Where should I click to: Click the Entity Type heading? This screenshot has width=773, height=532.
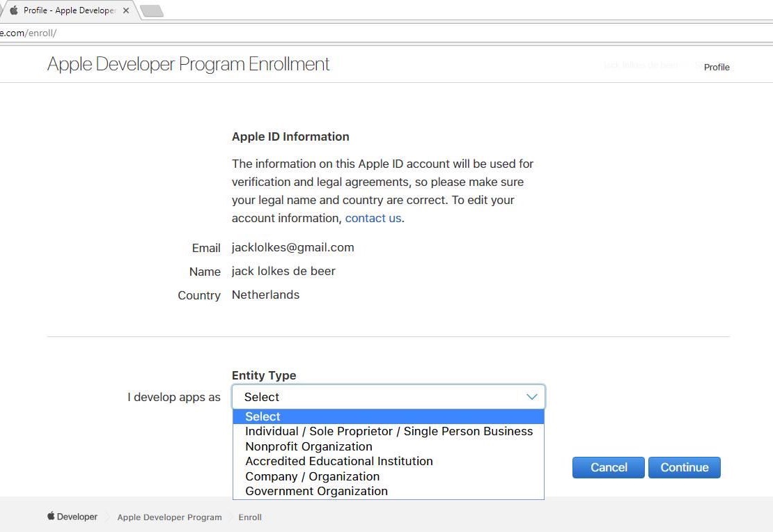click(264, 375)
